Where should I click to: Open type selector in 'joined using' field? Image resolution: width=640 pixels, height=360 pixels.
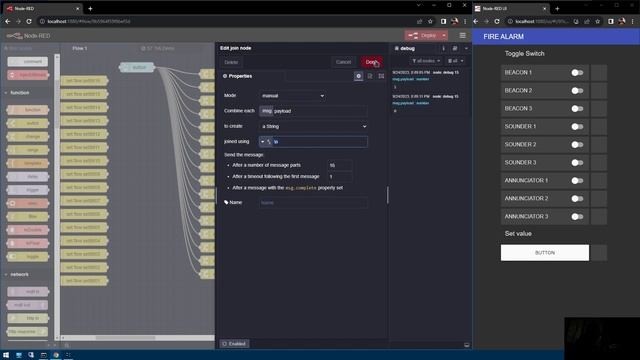click(266, 142)
